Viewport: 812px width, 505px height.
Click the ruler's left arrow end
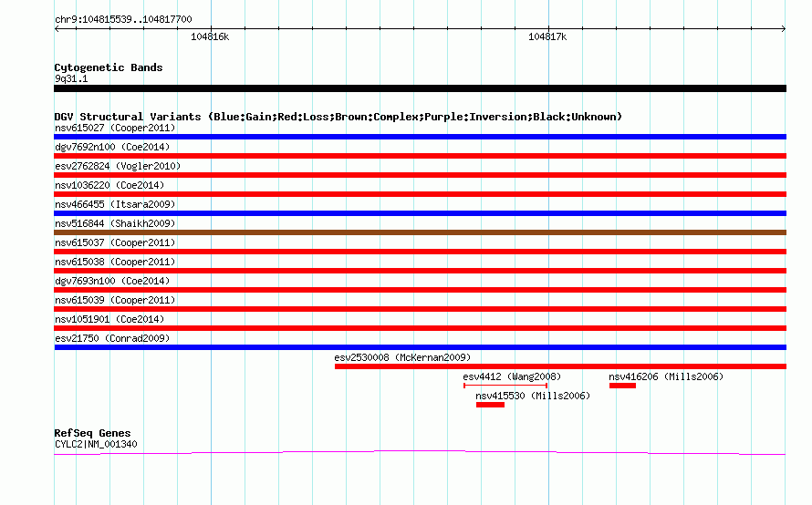(x=57, y=29)
